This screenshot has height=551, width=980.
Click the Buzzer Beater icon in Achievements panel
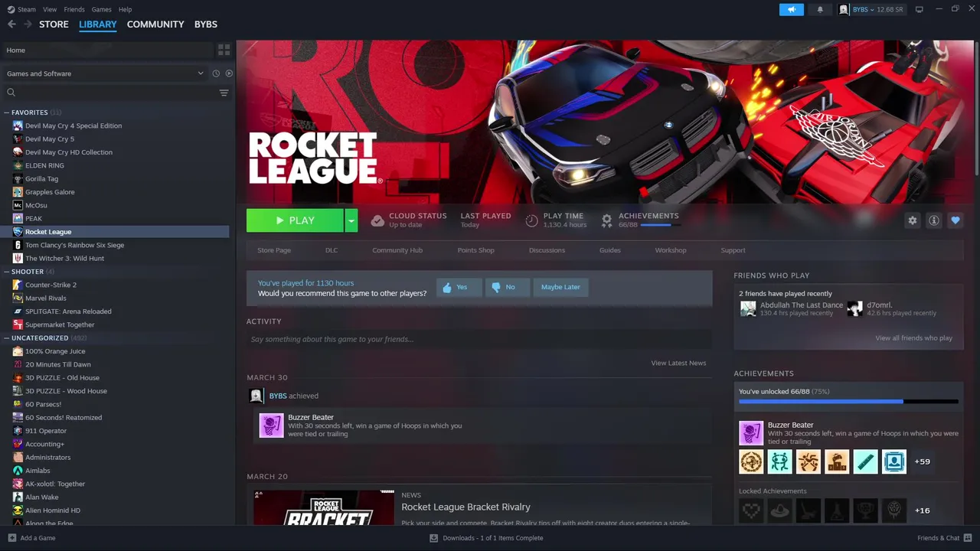[750, 433]
